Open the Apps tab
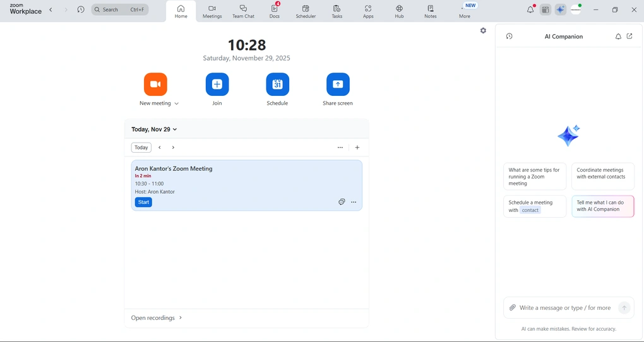 tap(368, 11)
